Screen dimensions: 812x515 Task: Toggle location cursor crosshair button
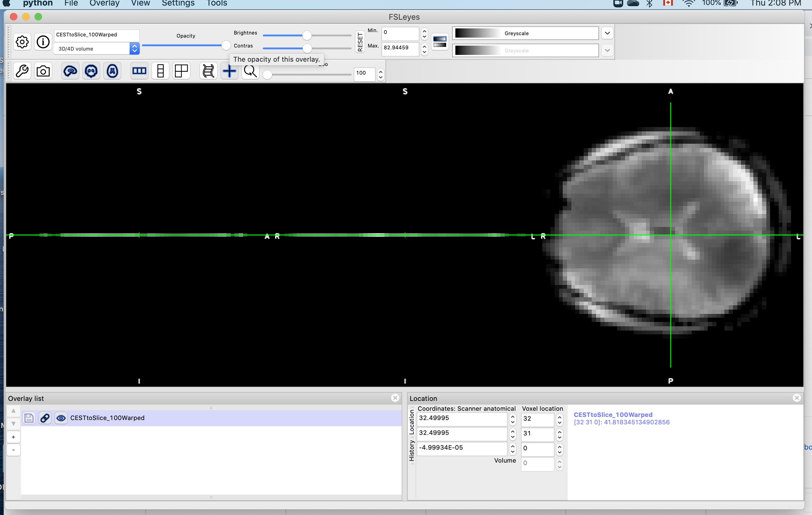[229, 71]
